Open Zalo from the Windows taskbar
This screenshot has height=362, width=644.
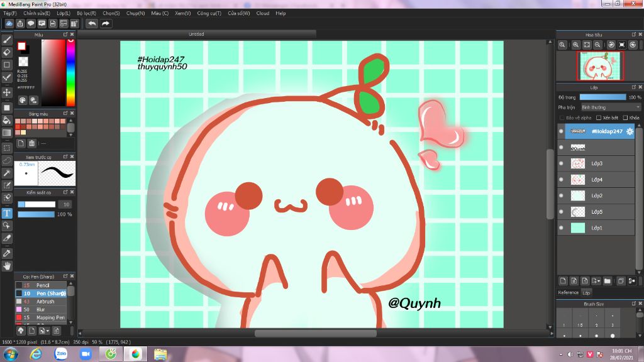tap(61, 353)
